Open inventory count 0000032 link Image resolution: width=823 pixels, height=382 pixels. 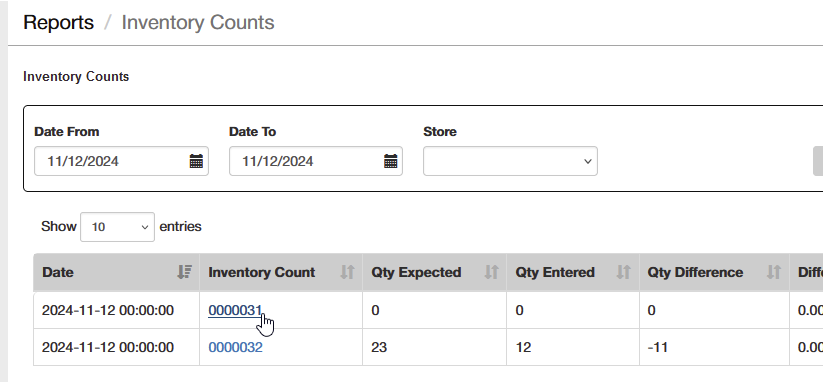235,347
